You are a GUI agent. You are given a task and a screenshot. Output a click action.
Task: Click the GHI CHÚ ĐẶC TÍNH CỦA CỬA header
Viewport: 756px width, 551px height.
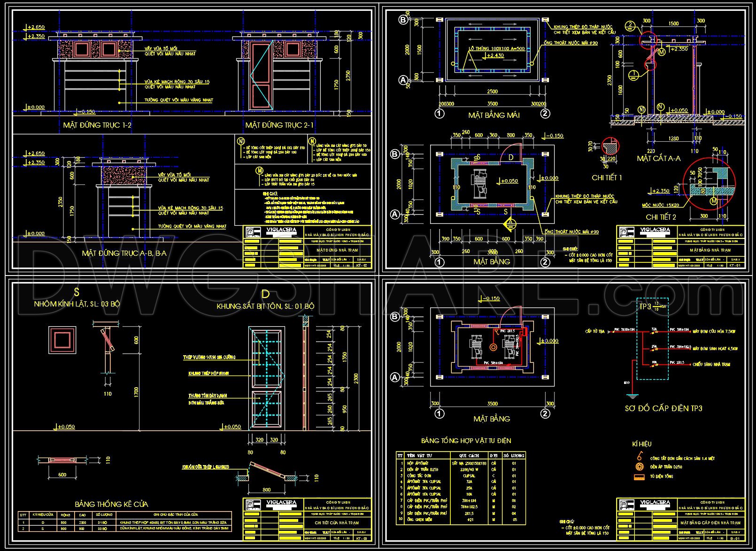click(x=175, y=515)
